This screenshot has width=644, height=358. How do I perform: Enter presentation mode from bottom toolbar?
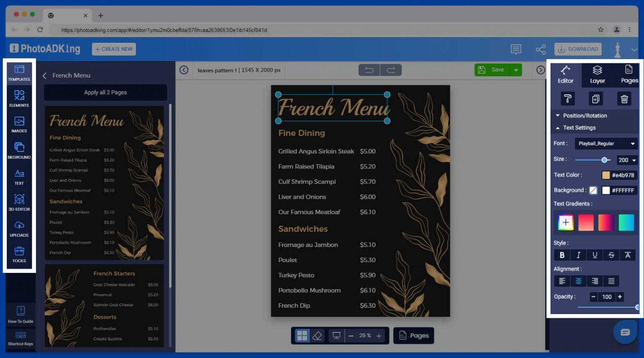pos(336,335)
